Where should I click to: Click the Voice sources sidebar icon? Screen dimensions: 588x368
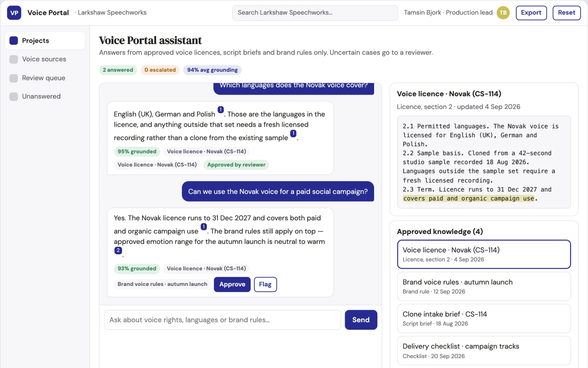click(x=14, y=59)
